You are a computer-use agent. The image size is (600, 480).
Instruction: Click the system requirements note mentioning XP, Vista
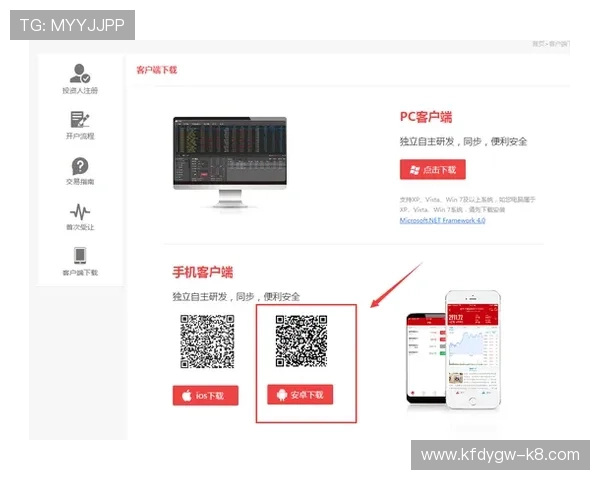point(467,204)
